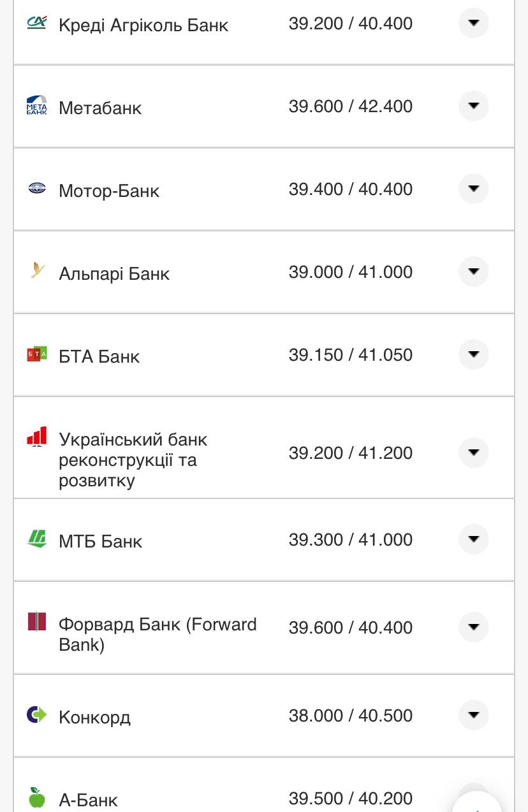Click the МТБ Банк green logo
Image resolution: width=528 pixels, height=812 pixels.
[36, 539]
